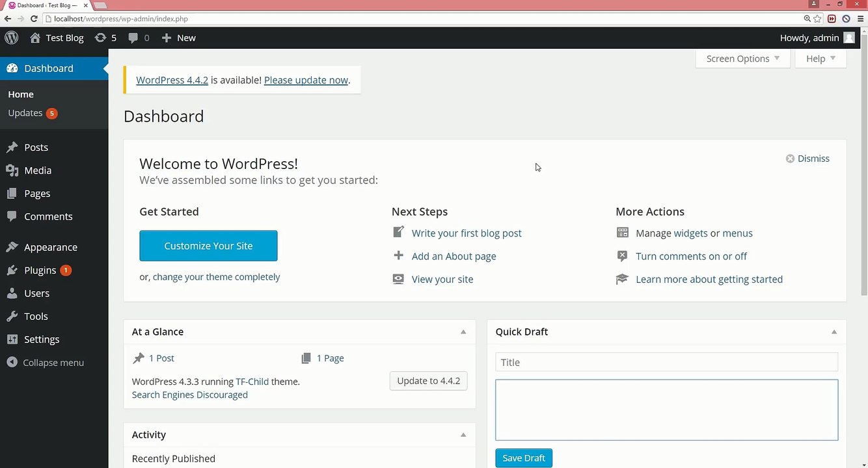
Task: Open the Chrome menu hamburger icon
Action: click(860, 19)
